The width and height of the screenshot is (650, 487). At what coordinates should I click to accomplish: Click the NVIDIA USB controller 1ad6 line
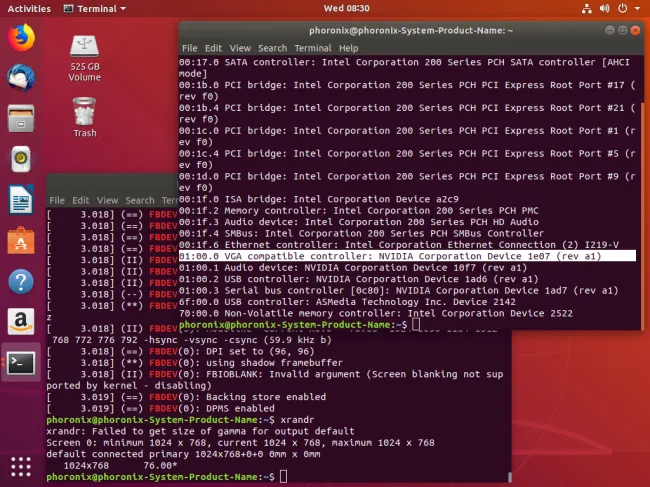359,279
